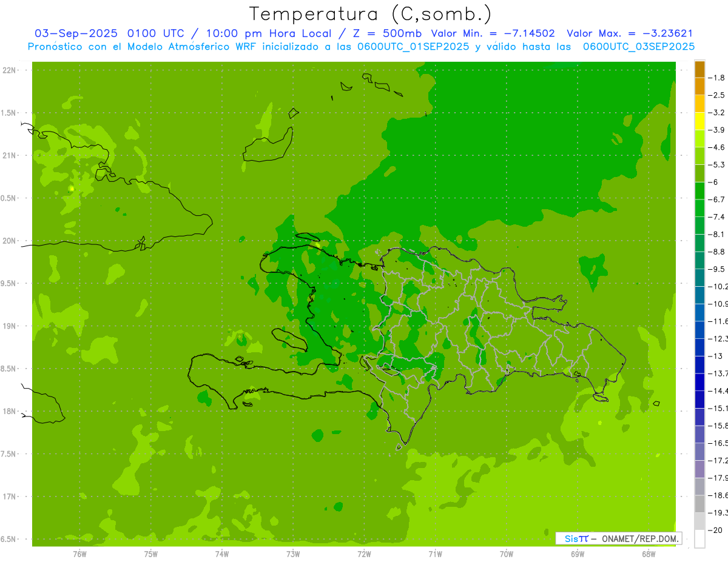Click the 19N latitude axis label

(x=10, y=326)
